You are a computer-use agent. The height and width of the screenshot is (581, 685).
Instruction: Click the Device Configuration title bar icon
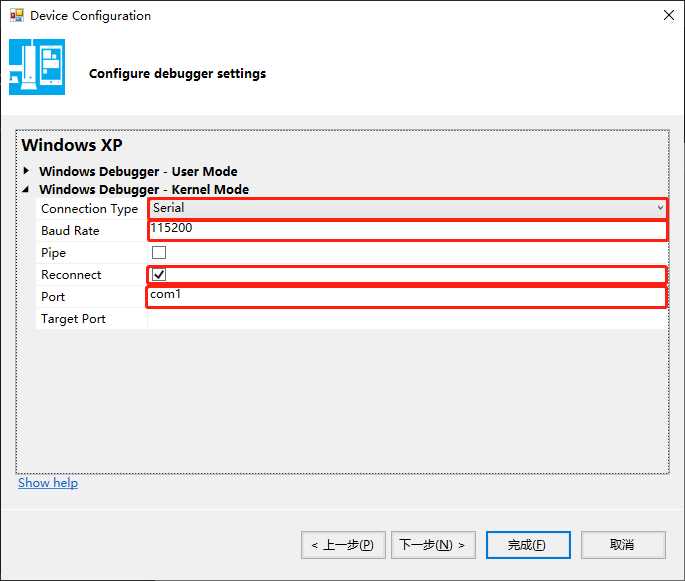click(x=17, y=16)
